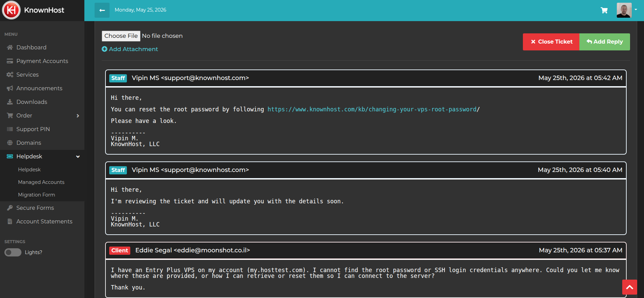
Task: Collapse the Helpdesk submenu chevron
Action: tap(78, 157)
